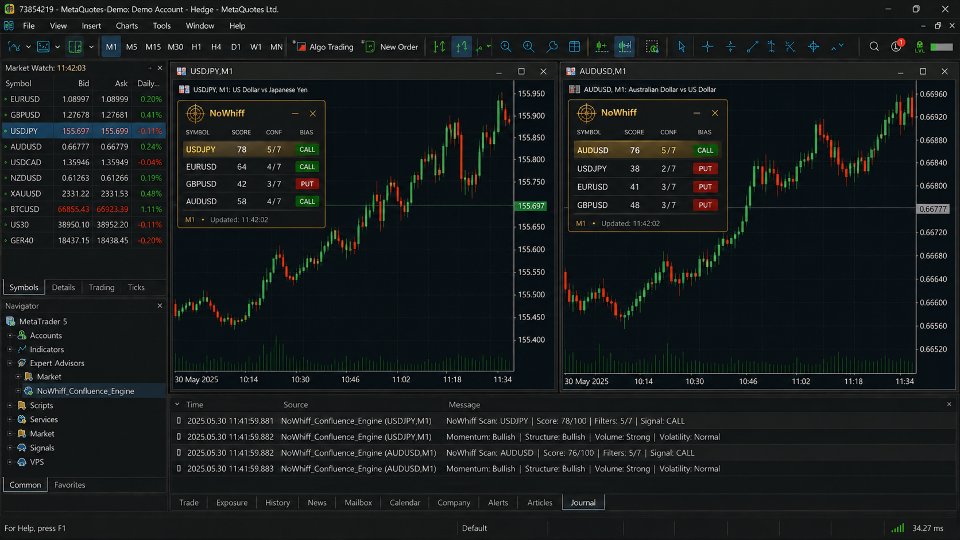
Task: Open the Charts menu
Action: coord(127,26)
